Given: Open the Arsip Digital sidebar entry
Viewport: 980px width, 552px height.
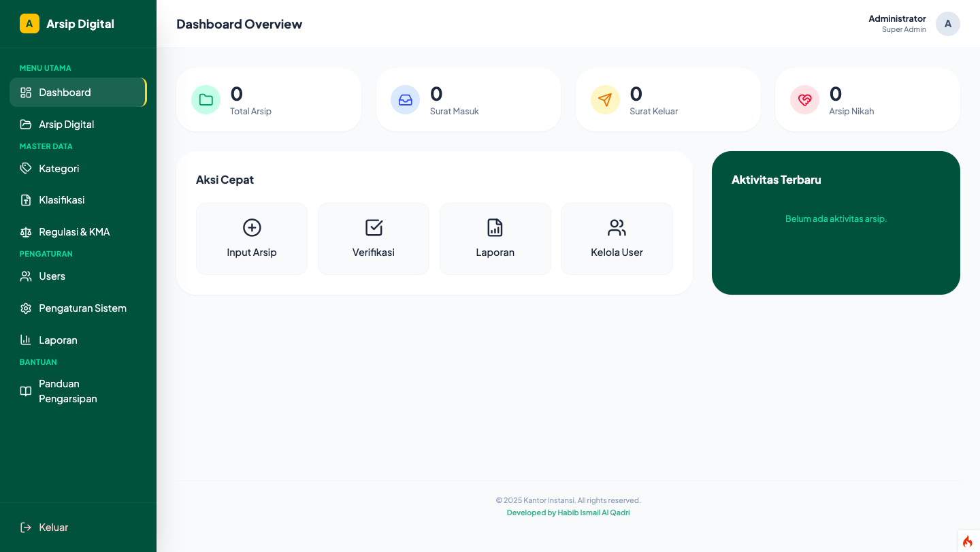Looking at the screenshot, I should [x=65, y=124].
